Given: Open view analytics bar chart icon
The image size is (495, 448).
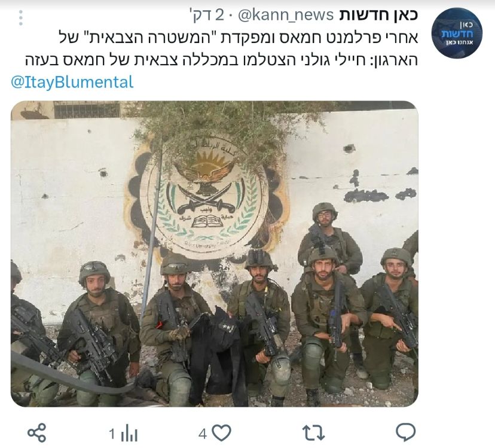Looking at the screenshot, I should point(129,433).
